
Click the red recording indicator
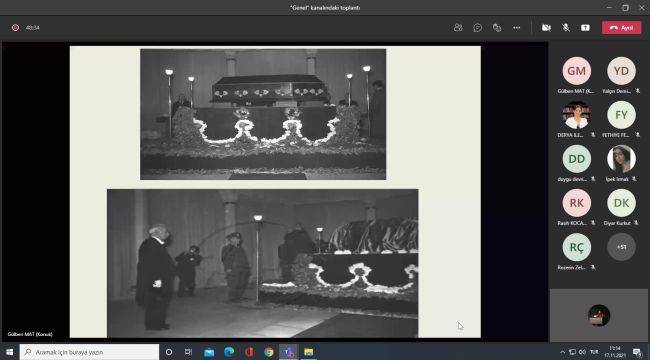pos(15,28)
